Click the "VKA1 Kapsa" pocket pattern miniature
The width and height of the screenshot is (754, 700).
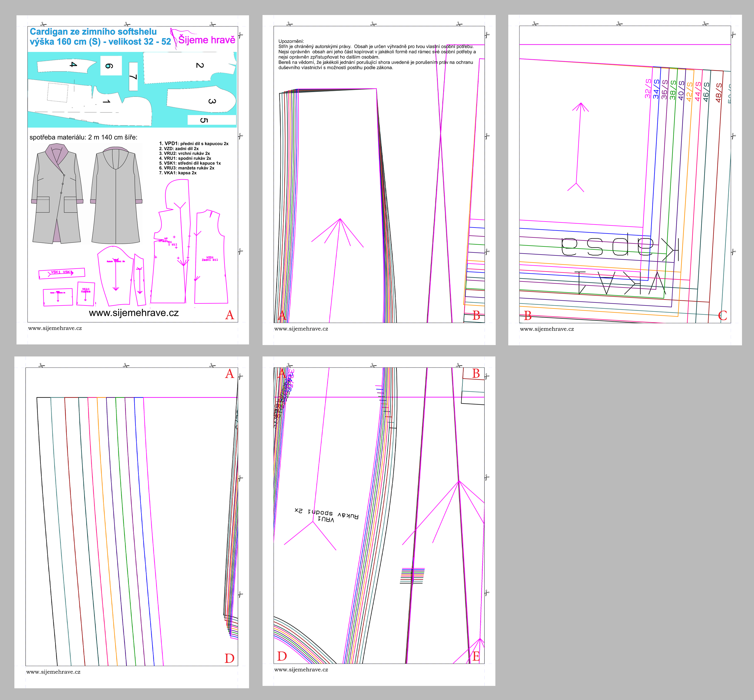pos(86,293)
